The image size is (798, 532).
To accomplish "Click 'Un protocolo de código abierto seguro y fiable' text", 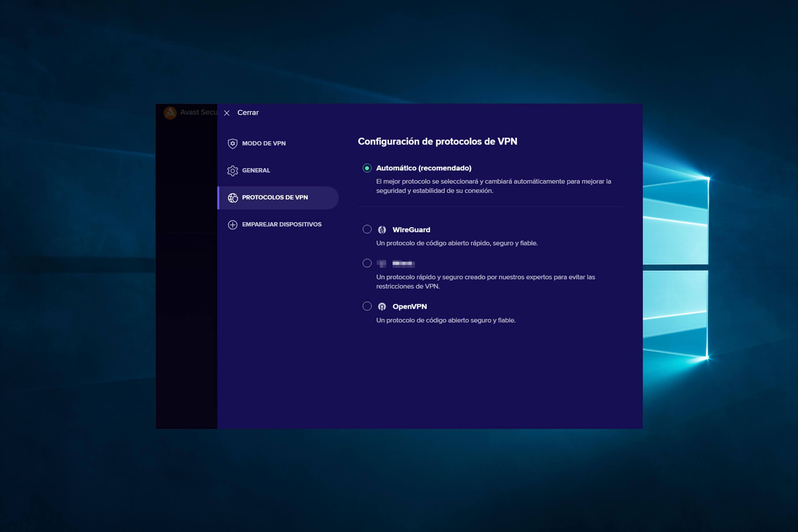I will 446,320.
